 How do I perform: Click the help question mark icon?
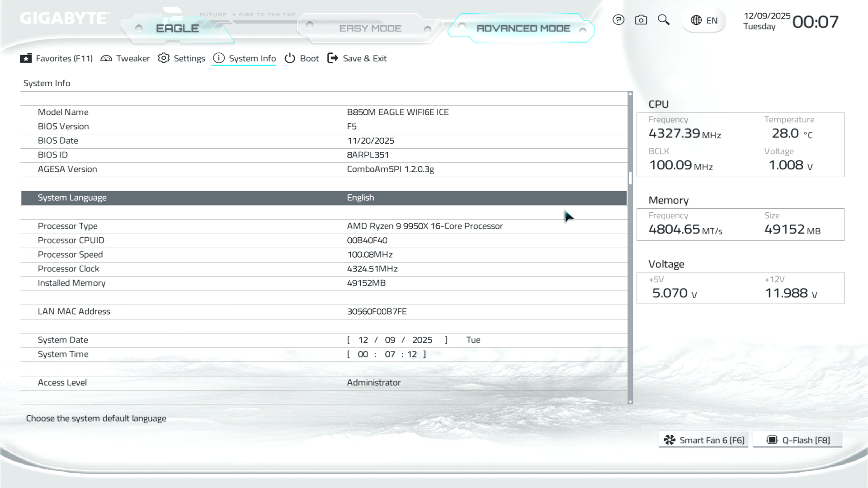618,20
